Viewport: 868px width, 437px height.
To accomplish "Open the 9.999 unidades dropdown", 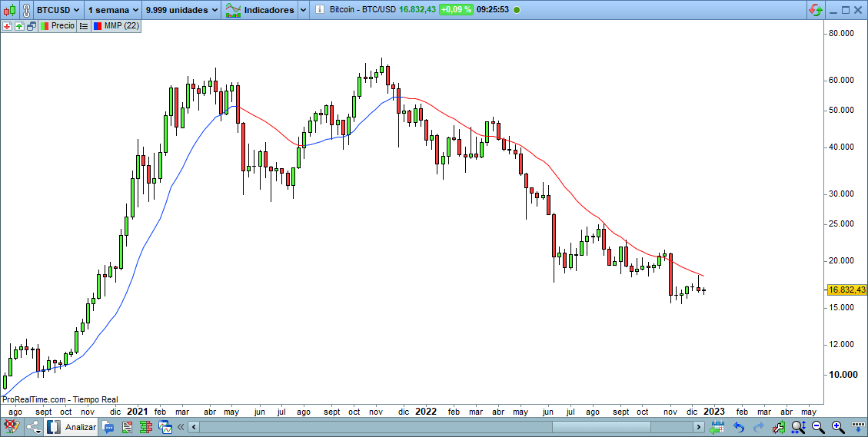I will point(181,10).
